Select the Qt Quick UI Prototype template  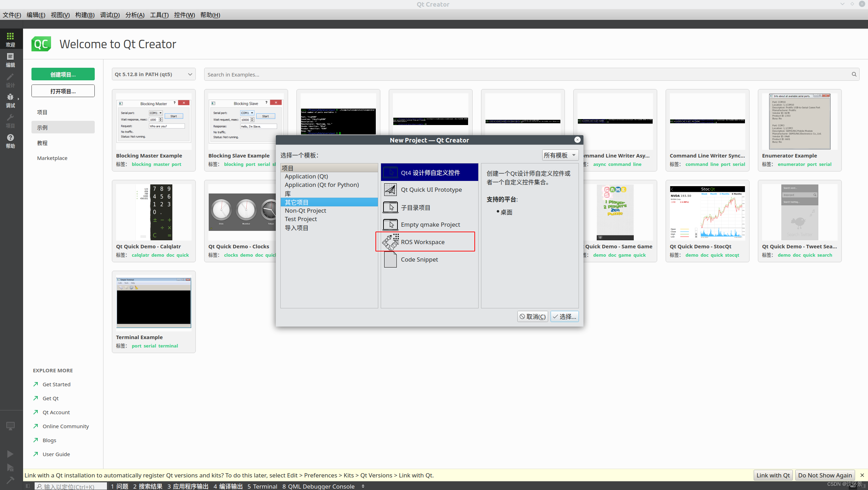431,190
